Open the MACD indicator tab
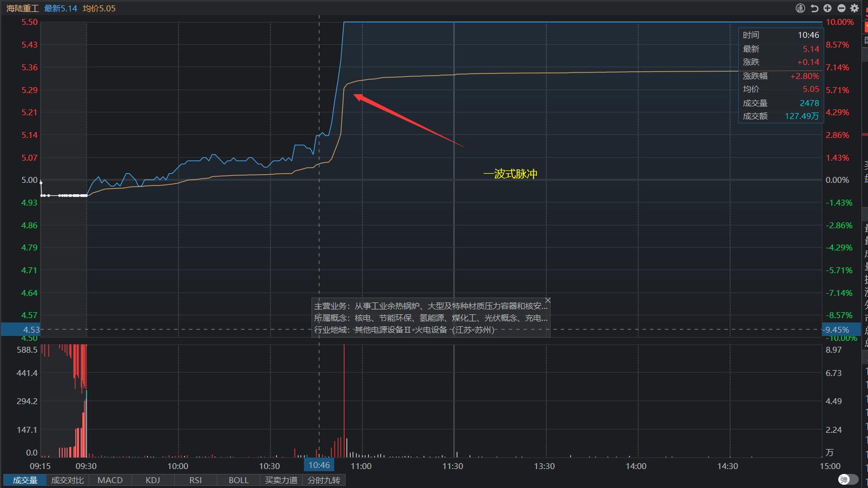Screen dimensions: 868x488 click(110, 480)
